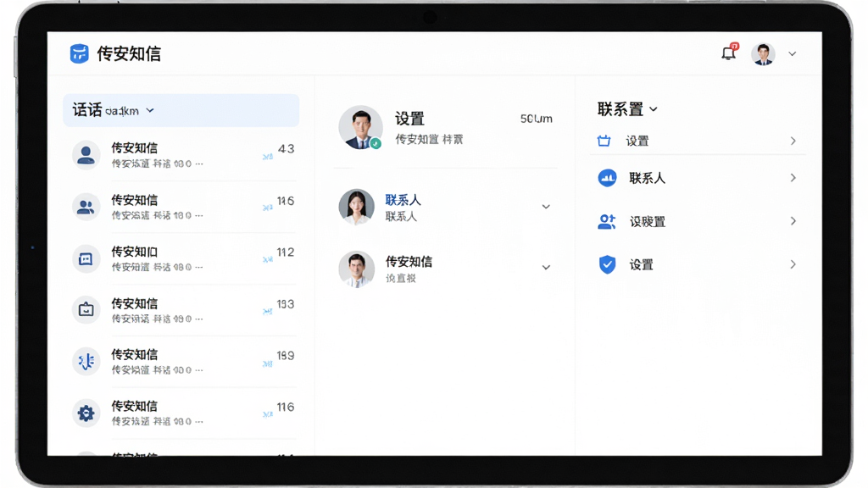The image size is (868, 488).
Task: Open the briefcase icon conversation row
Action: tap(184, 310)
